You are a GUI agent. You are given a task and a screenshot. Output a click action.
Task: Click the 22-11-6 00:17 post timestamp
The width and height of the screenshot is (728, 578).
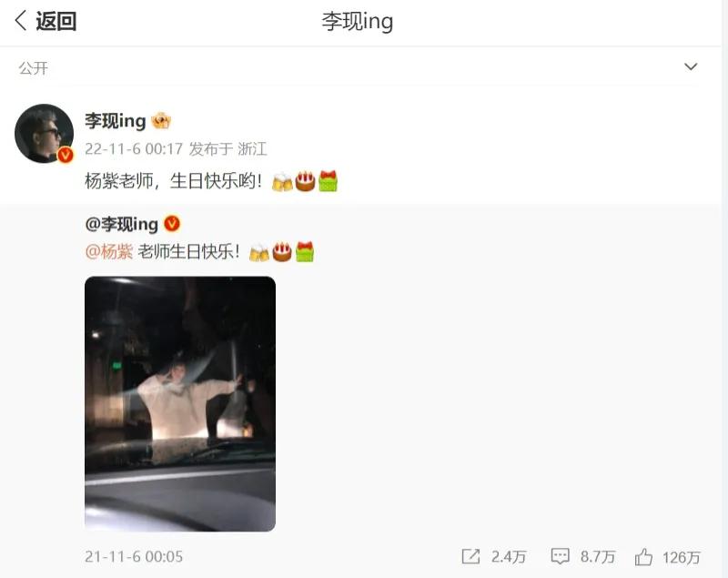click(134, 149)
